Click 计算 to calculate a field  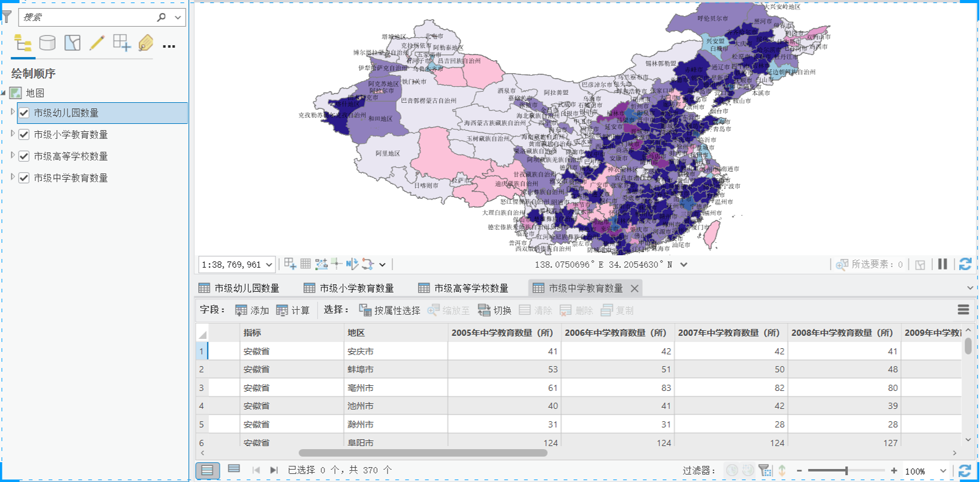[293, 310]
